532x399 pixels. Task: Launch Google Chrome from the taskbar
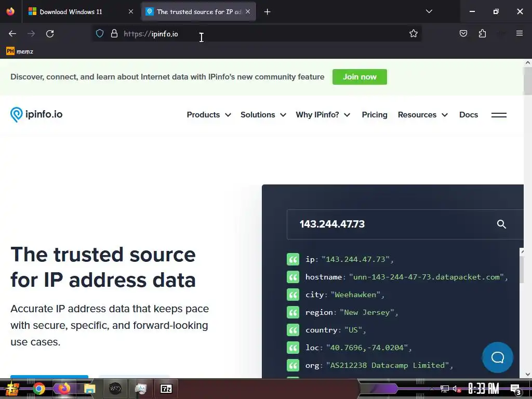pyautogui.click(x=39, y=389)
